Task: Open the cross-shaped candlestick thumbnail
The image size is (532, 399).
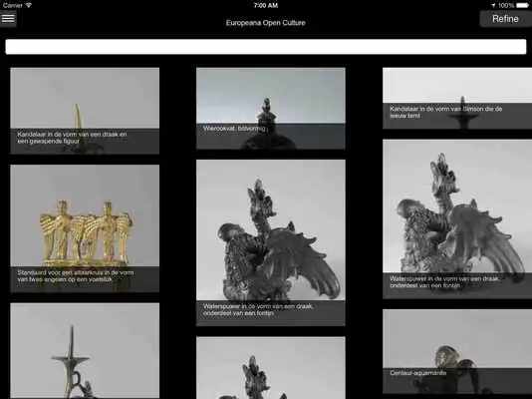Action: [85, 351]
